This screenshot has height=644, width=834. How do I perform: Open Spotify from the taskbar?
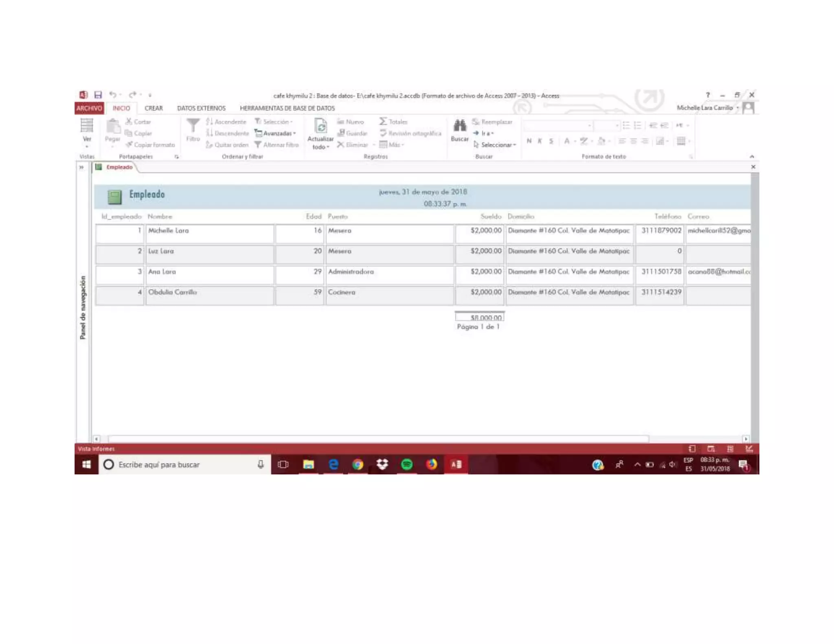click(406, 464)
